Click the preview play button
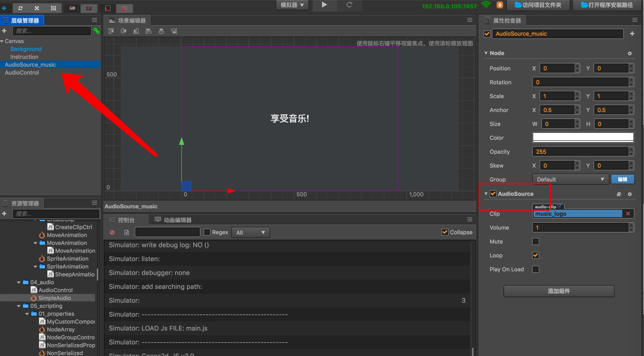This screenshot has height=356, width=644. 324,5
